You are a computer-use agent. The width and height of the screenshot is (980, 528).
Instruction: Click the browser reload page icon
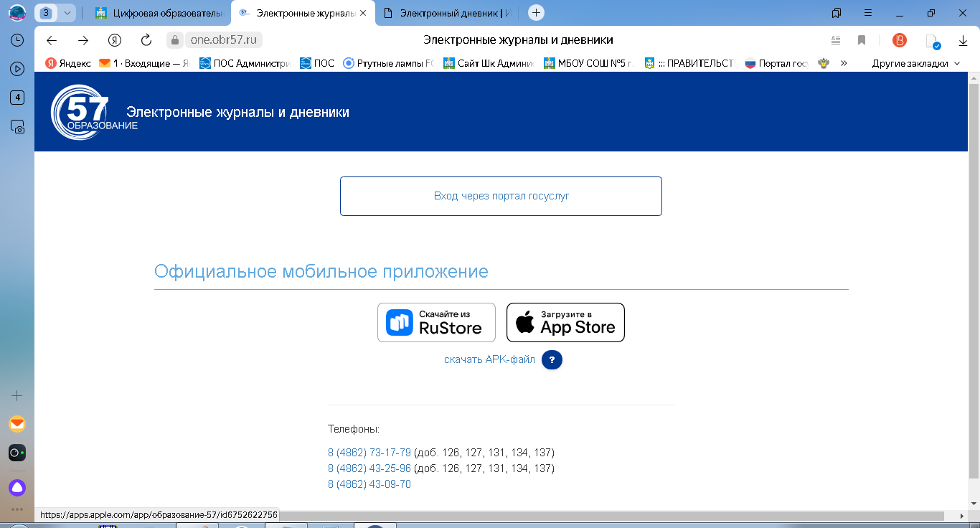click(x=146, y=40)
